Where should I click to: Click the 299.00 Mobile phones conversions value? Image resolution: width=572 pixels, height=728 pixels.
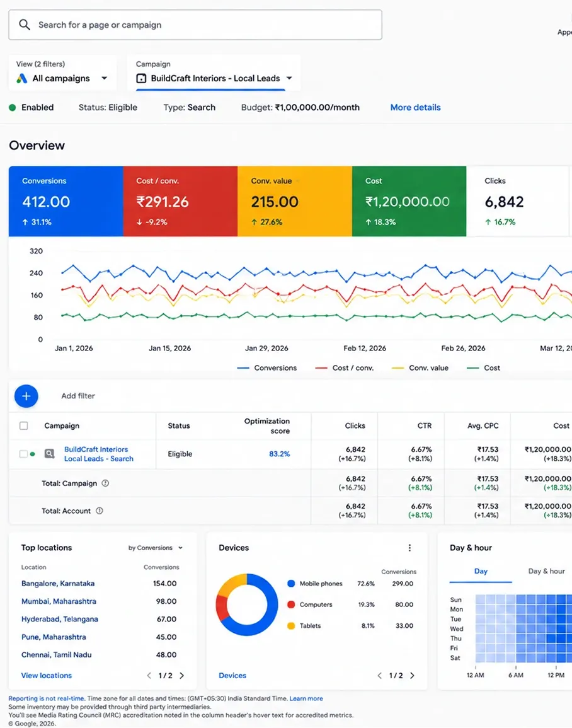[x=403, y=584]
